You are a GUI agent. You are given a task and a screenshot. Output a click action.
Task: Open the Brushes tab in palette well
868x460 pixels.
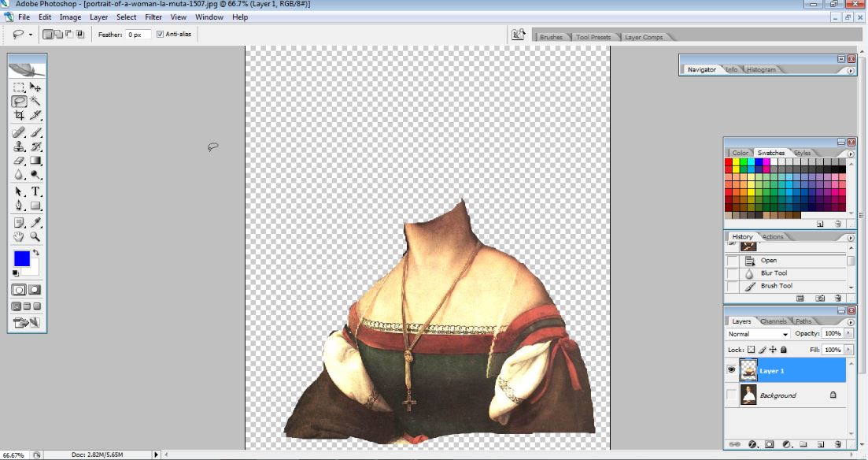click(551, 37)
